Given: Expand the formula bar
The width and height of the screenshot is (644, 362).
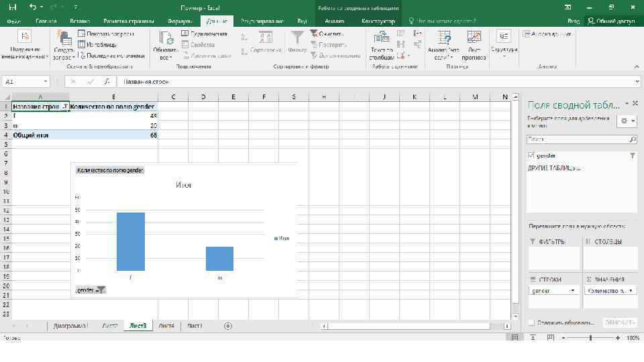Looking at the screenshot, I should pos(637,81).
